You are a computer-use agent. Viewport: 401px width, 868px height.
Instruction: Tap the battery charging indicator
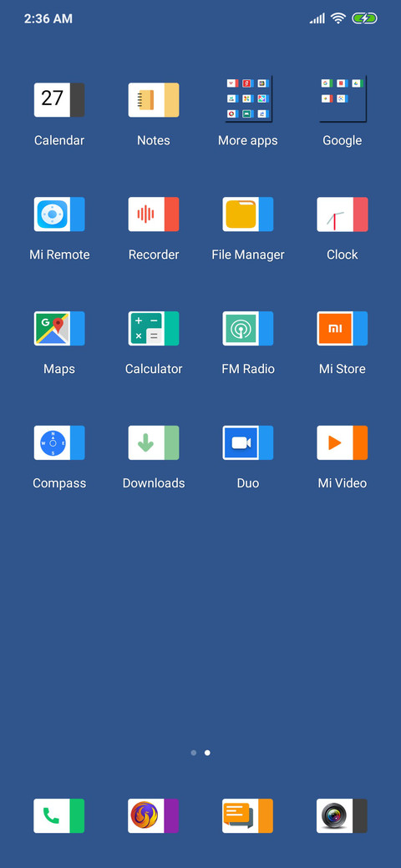point(364,18)
